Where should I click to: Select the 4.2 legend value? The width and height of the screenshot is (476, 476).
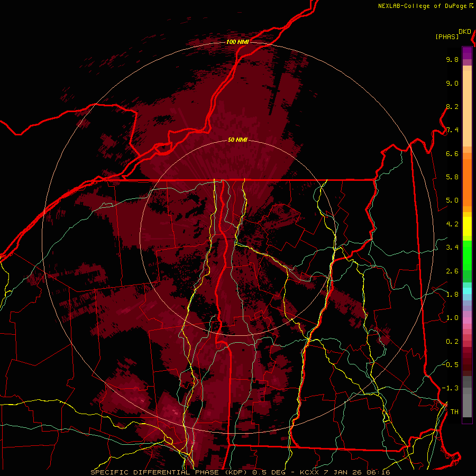[452, 224]
